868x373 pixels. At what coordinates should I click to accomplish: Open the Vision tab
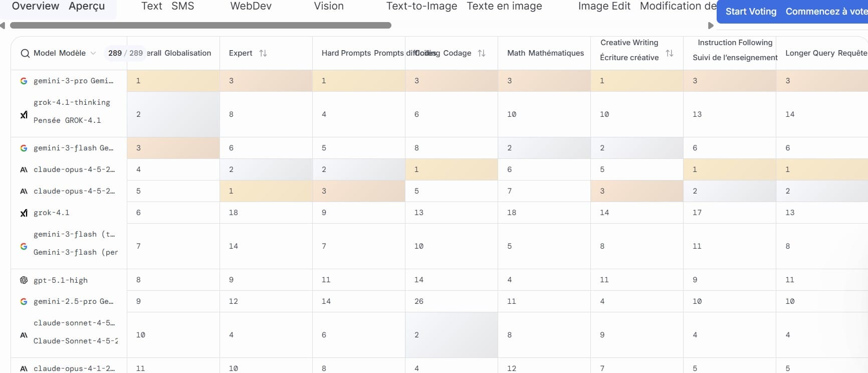coord(329,7)
